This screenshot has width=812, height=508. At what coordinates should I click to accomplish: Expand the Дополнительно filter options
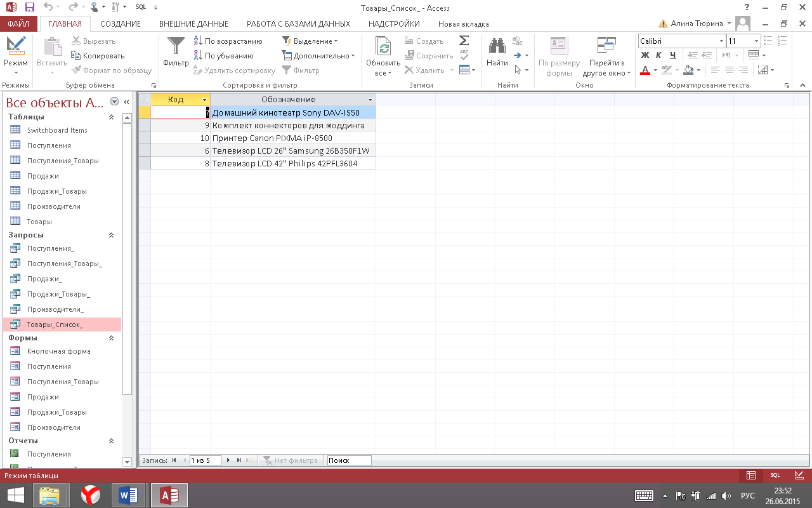pos(318,56)
